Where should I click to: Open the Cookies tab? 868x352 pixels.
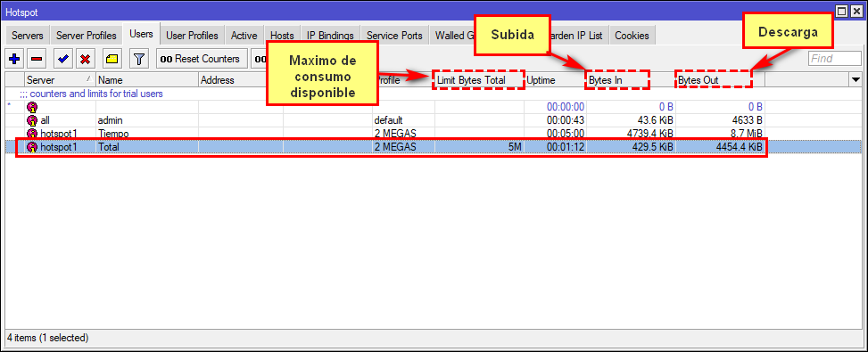pos(632,36)
